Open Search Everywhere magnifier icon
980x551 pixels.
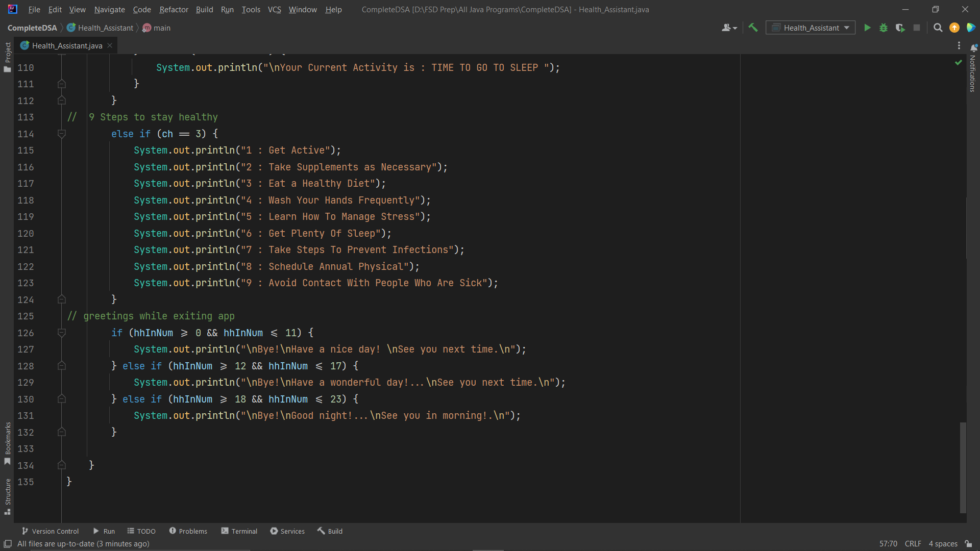pyautogui.click(x=938, y=28)
